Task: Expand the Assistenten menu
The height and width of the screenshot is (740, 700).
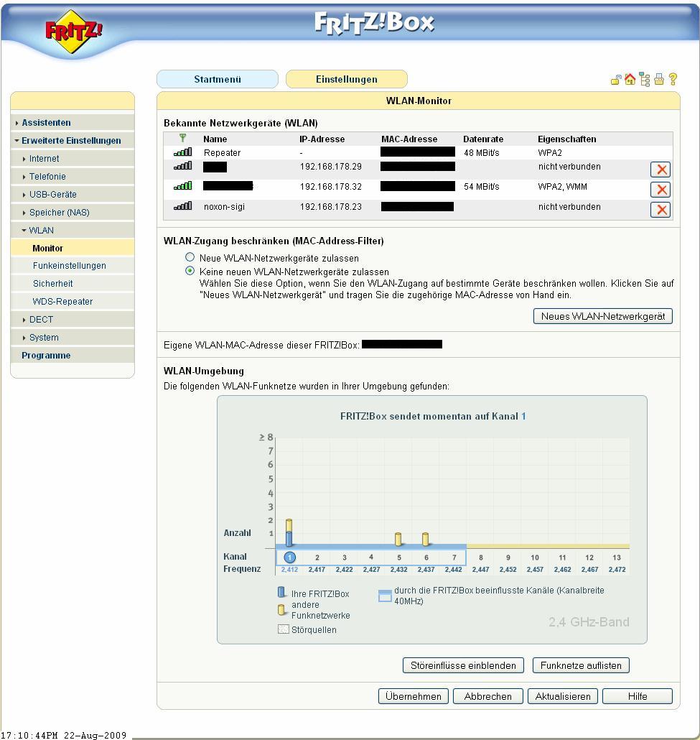Action: [x=46, y=123]
